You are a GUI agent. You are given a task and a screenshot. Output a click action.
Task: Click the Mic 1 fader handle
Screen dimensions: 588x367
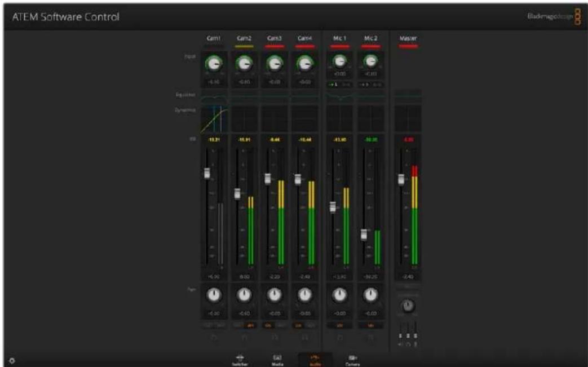(333, 207)
